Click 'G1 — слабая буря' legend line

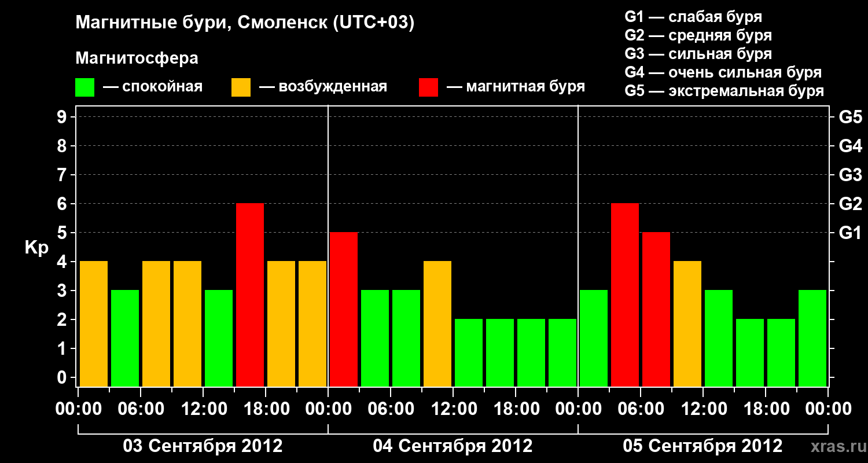click(693, 17)
